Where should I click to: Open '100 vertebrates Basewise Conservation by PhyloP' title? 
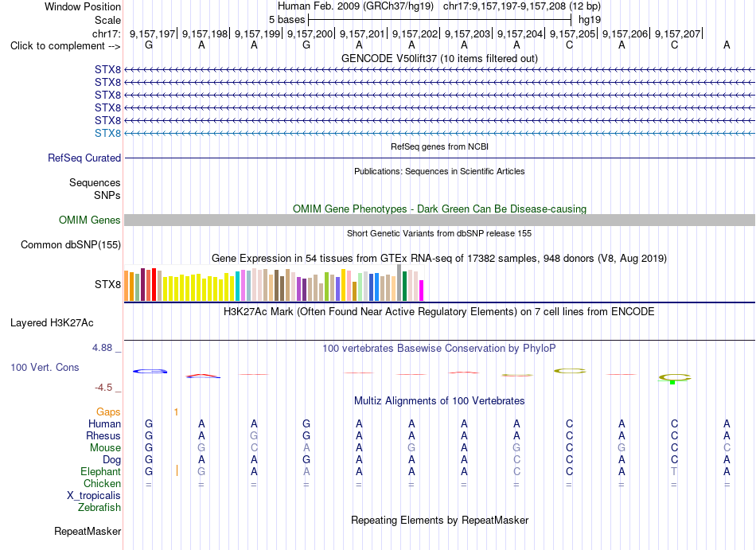pyautogui.click(x=439, y=348)
